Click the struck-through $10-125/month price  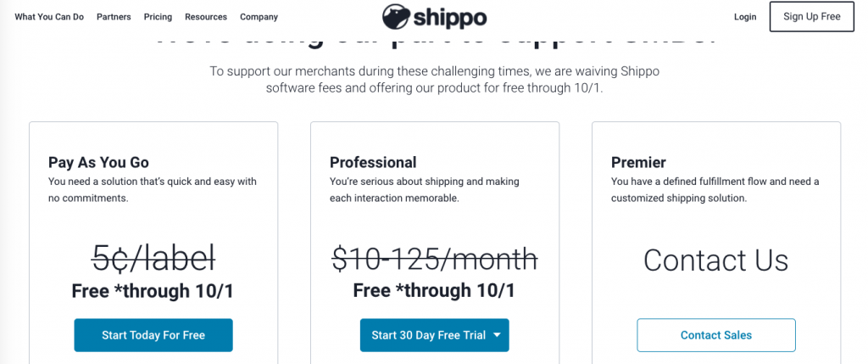point(435,259)
